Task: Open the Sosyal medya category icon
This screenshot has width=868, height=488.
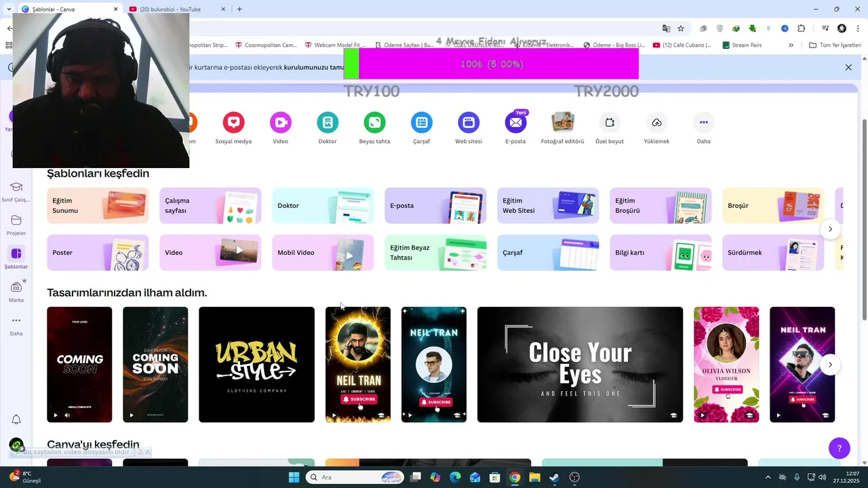Action: point(233,123)
